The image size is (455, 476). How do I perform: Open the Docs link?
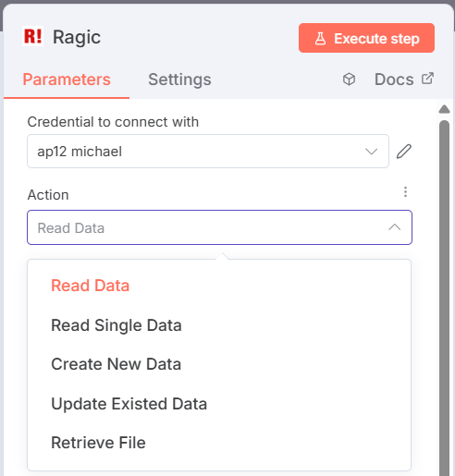coord(394,79)
